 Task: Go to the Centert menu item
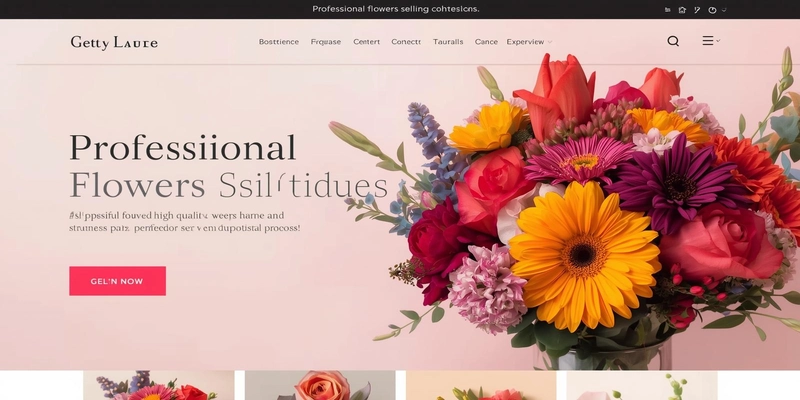(x=366, y=42)
